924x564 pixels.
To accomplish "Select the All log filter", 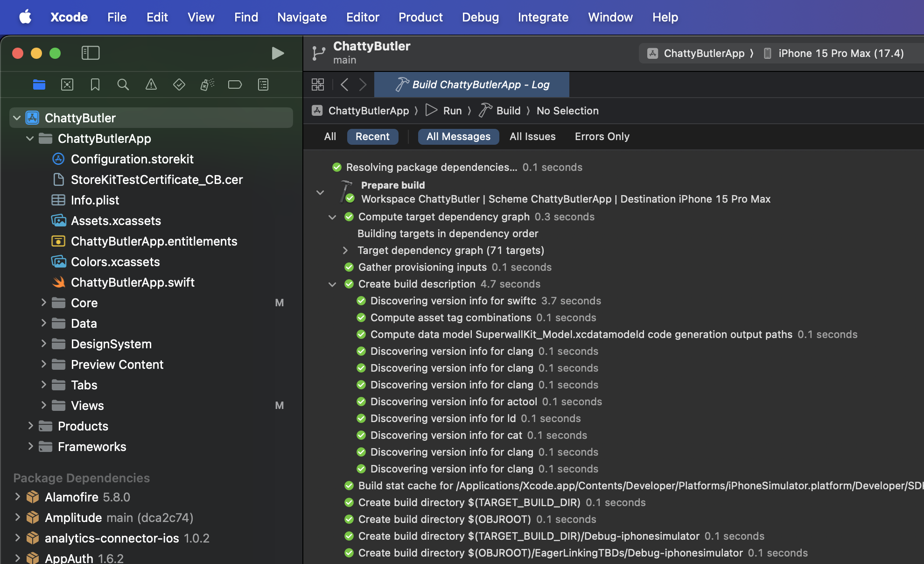I will point(330,137).
